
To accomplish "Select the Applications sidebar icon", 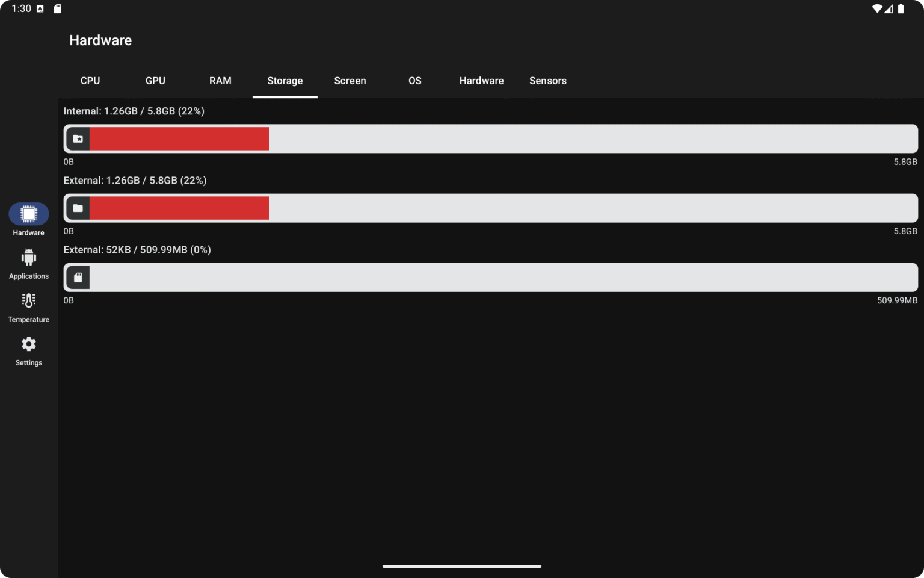I will tap(28, 263).
